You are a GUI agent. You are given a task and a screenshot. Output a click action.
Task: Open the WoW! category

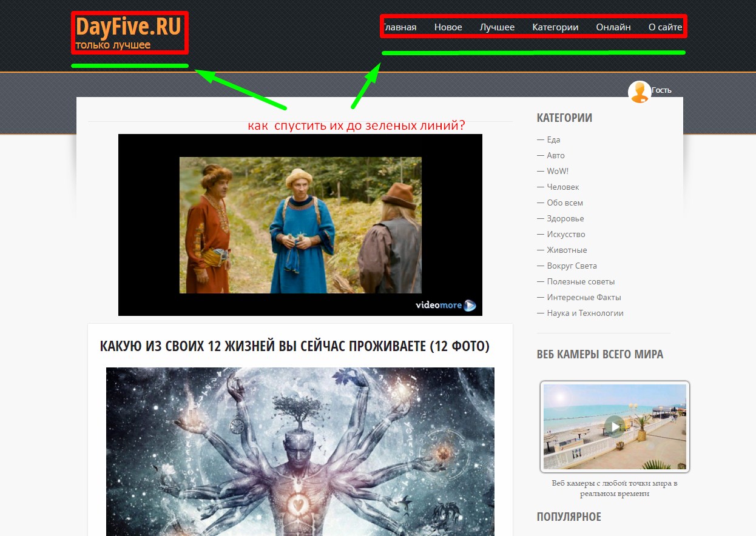pyautogui.click(x=558, y=171)
